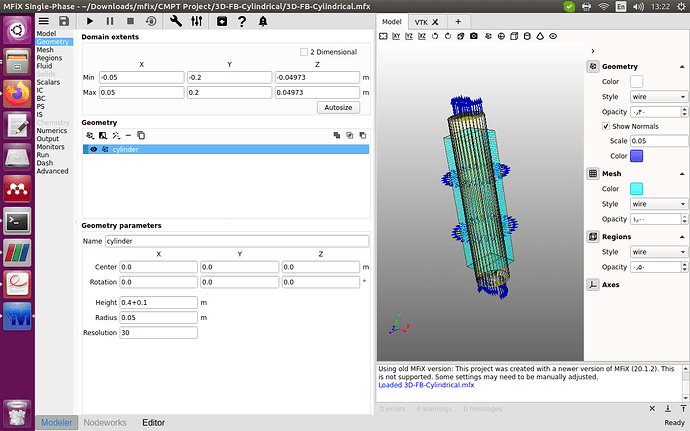This screenshot has height=431, width=690.
Task: Pick the normals blue color swatch
Action: [636, 156]
